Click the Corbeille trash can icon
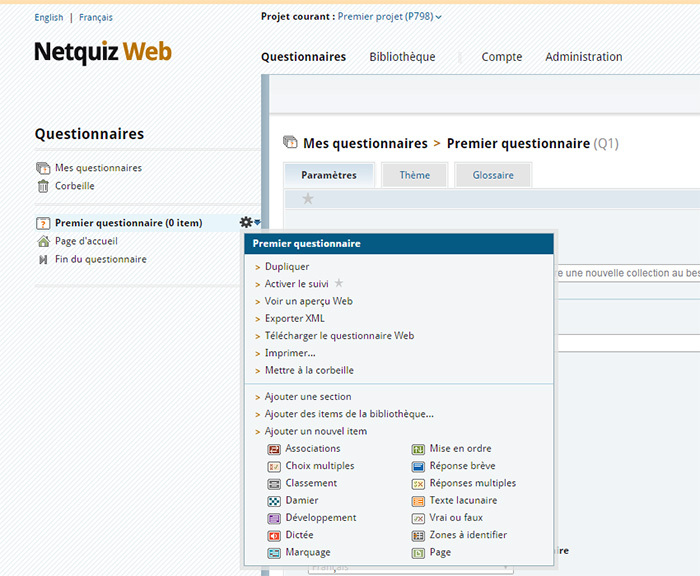 (x=43, y=186)
